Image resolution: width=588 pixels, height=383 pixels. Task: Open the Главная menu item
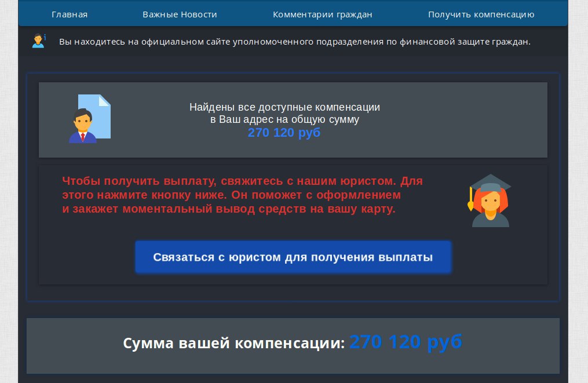point(70,14)
